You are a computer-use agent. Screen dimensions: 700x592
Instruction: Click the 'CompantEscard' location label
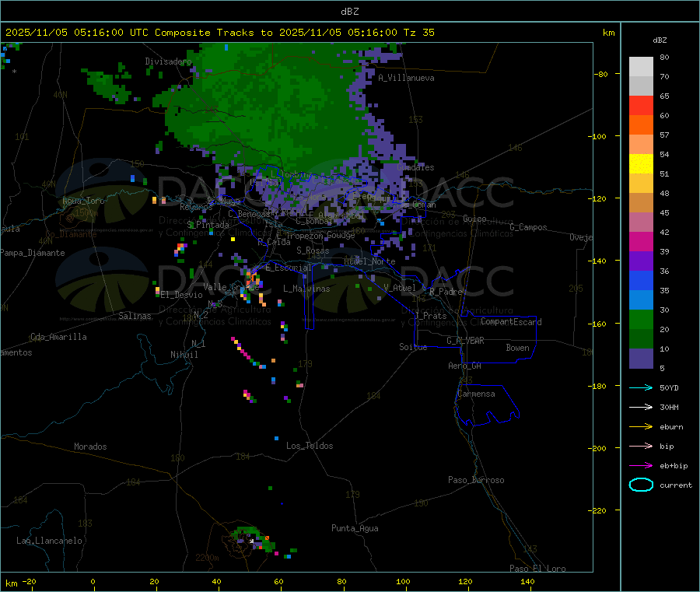[x=511, y=322]
